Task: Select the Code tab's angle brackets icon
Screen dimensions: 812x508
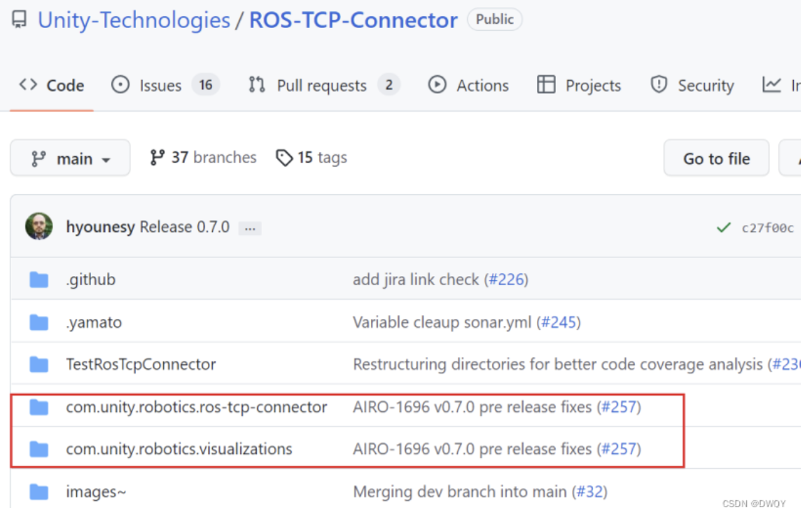Action: (28, 85)
